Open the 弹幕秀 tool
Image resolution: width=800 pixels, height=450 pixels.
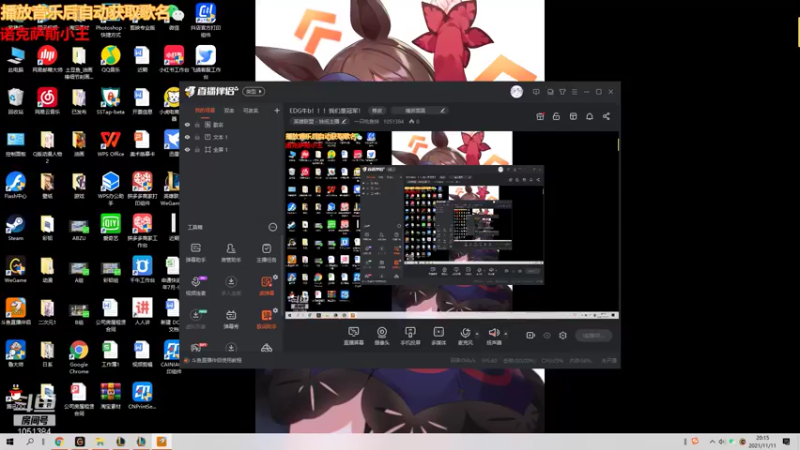pos(231,319)
